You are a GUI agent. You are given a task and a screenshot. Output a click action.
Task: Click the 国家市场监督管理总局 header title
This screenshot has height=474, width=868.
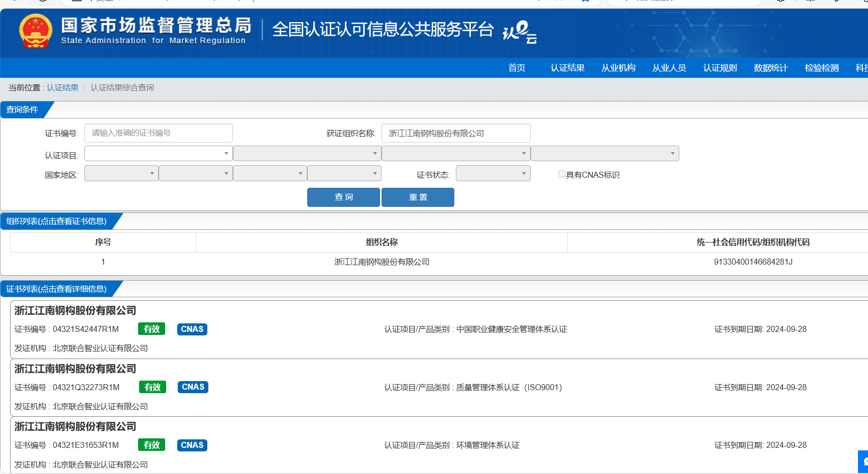tap(156, 25)
